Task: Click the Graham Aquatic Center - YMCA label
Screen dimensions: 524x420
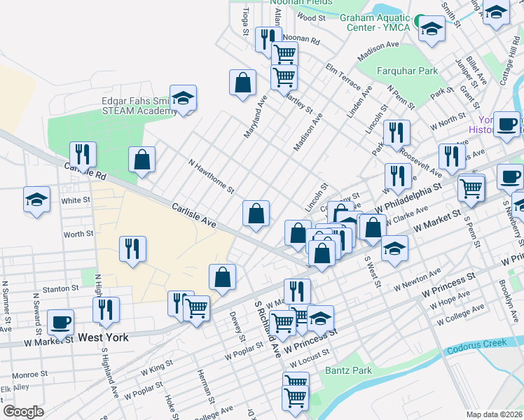Action: (x=375, y=22)
